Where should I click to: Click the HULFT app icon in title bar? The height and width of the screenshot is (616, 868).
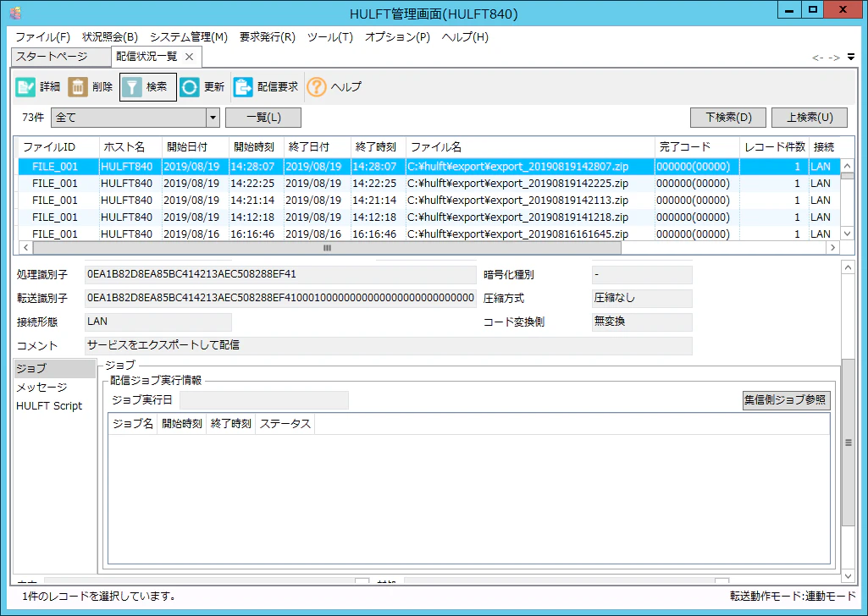click(16, 13)
